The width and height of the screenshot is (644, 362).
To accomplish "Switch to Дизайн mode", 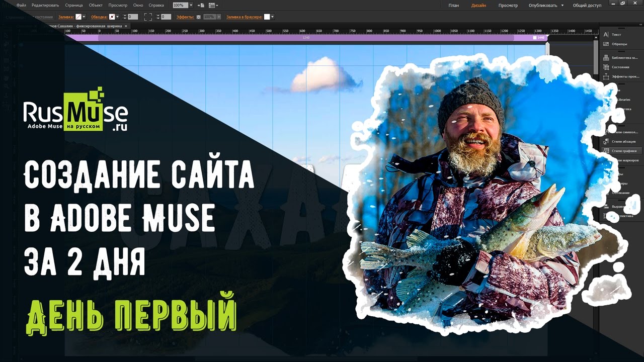I will tap(478, 5).
